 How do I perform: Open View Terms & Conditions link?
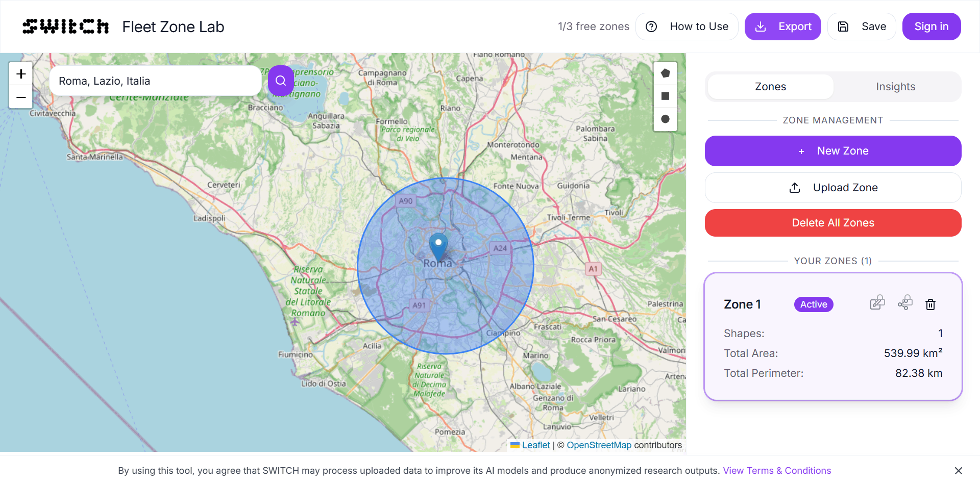(x=777, y=471)
